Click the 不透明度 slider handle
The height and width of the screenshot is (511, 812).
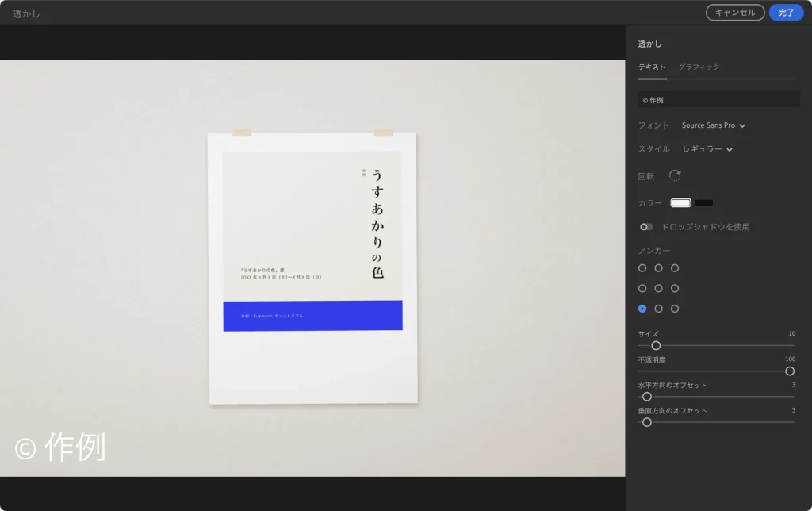click(789, 371)
